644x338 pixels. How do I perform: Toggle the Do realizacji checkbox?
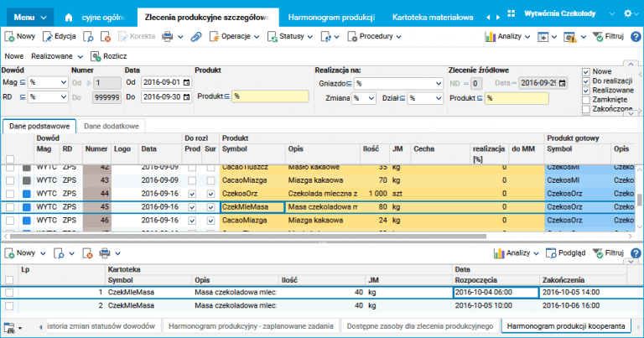(x=586, y=81)
